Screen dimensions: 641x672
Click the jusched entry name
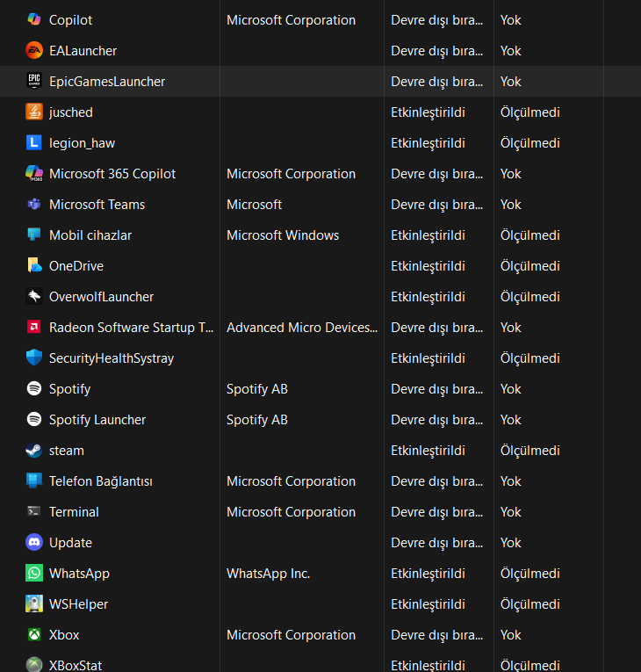tap(71, 112)
